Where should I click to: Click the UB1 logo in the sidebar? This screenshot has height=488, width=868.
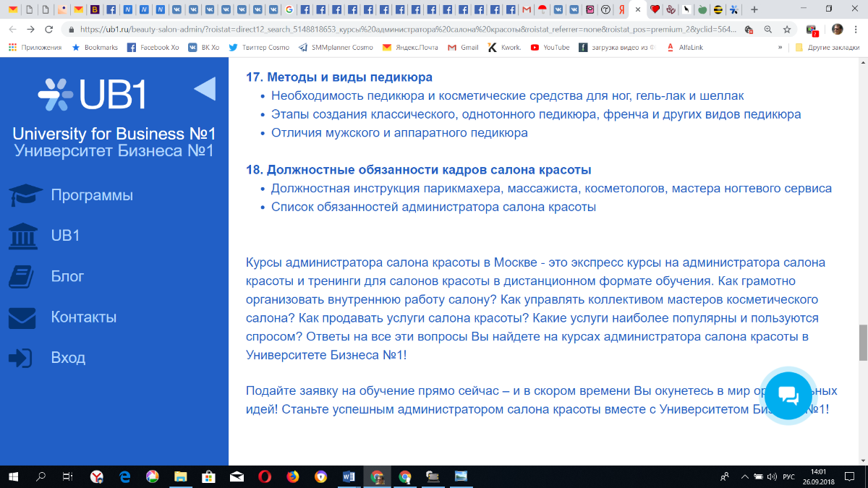92,93
